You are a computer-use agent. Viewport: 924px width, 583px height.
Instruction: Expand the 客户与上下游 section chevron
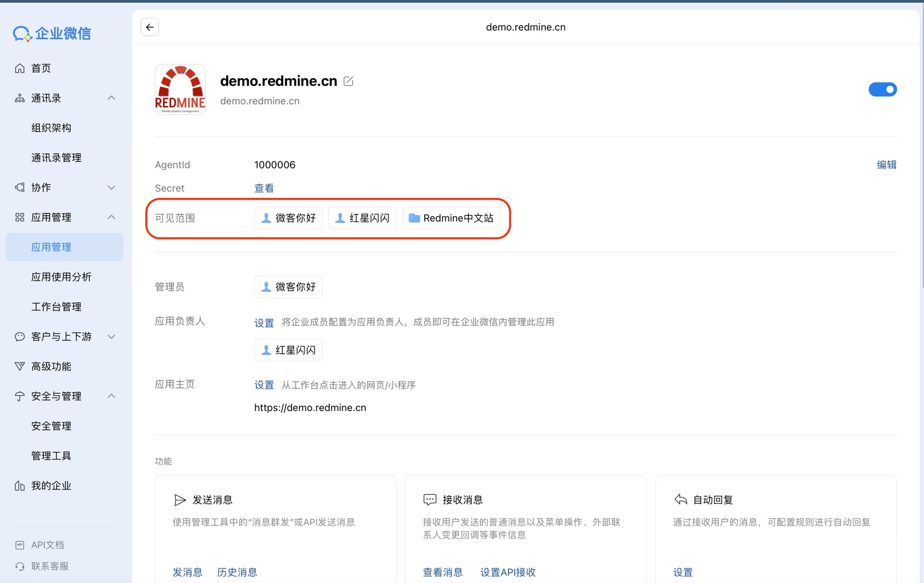coord(111,337)
